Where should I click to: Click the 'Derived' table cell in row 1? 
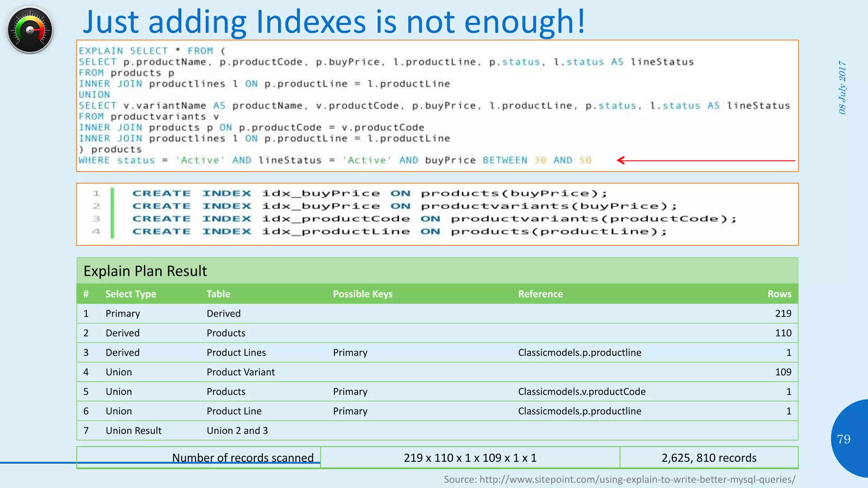pyautogui.click(x=223, y=313)
